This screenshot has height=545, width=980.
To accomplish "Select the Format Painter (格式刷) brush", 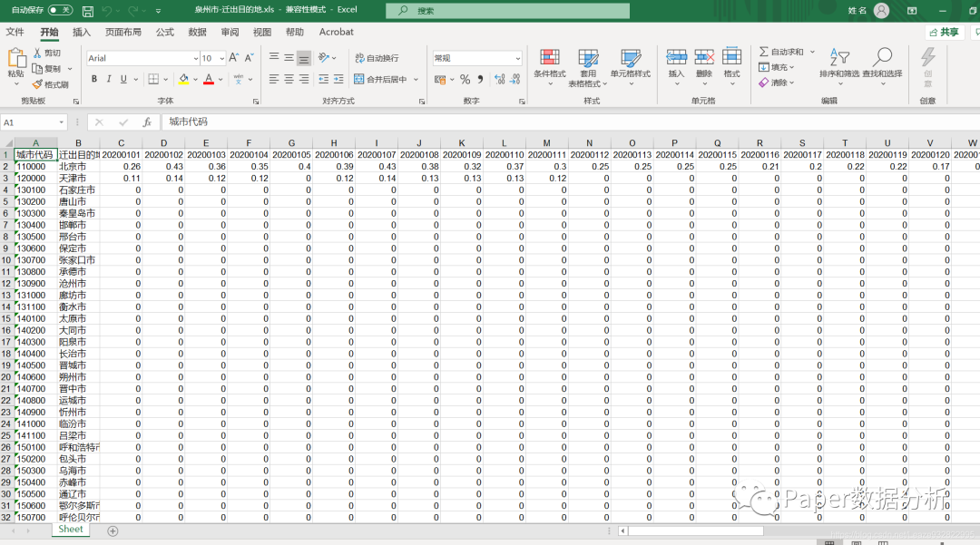I will tap(37, 84).
